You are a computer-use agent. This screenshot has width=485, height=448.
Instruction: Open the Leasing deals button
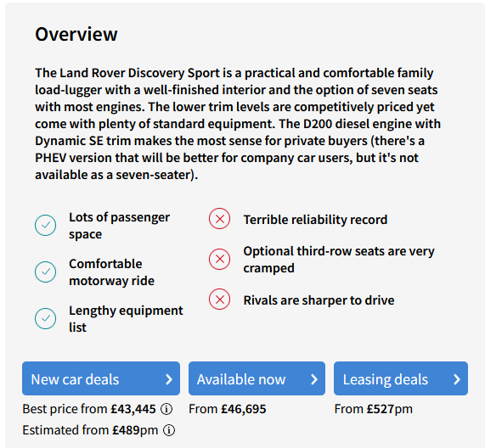click(401, 378)
